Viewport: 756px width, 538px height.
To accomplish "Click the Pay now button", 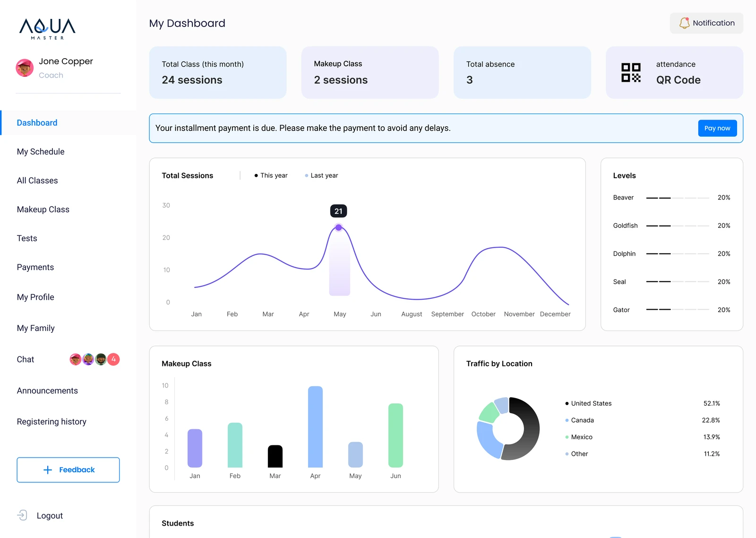I will pos(717,128).
